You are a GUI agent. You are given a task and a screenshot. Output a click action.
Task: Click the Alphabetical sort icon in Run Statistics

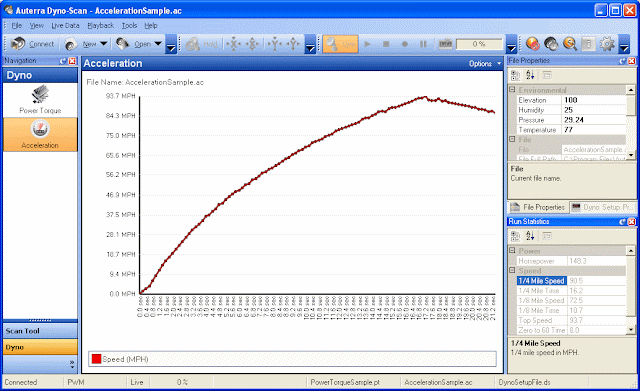(x=530, y=236)
